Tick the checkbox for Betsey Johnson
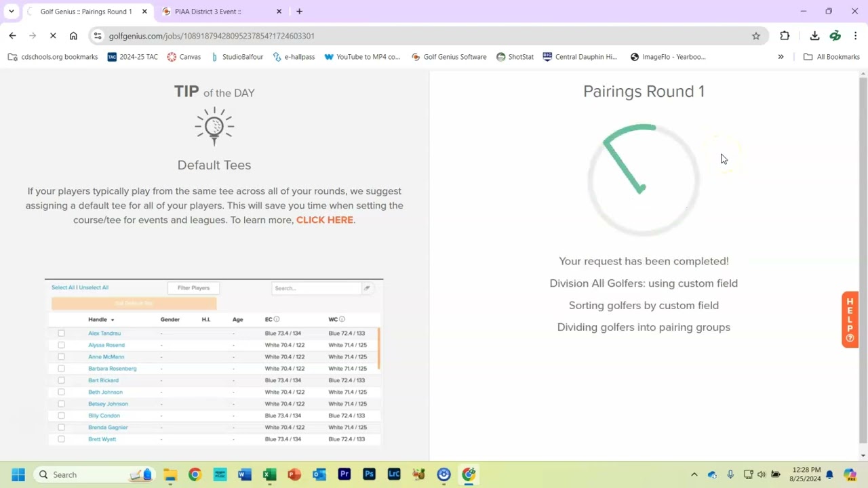 (x=61, y=404)
